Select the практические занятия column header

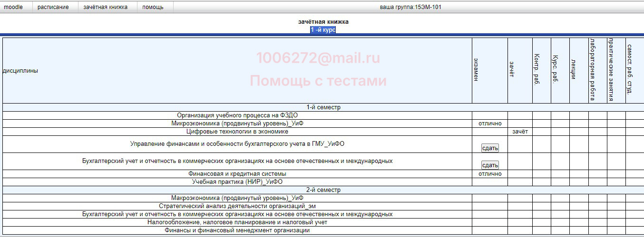tap(611, 70)
